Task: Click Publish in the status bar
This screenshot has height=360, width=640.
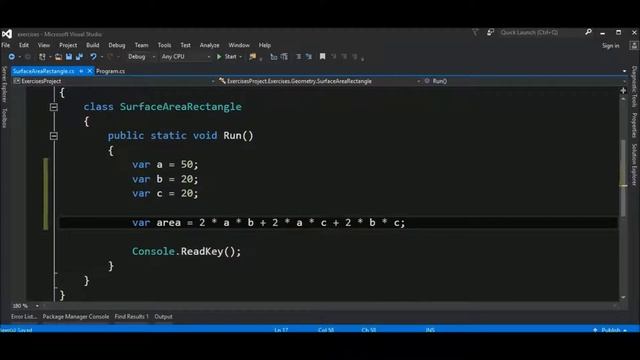Action: coord(611,330)
